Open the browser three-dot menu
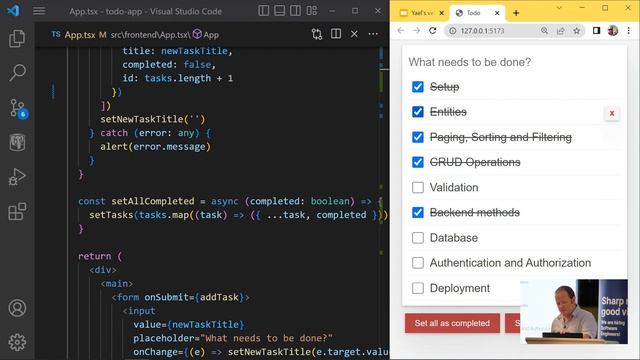This screenshot has height=360, width=640. tap(629, 31)
